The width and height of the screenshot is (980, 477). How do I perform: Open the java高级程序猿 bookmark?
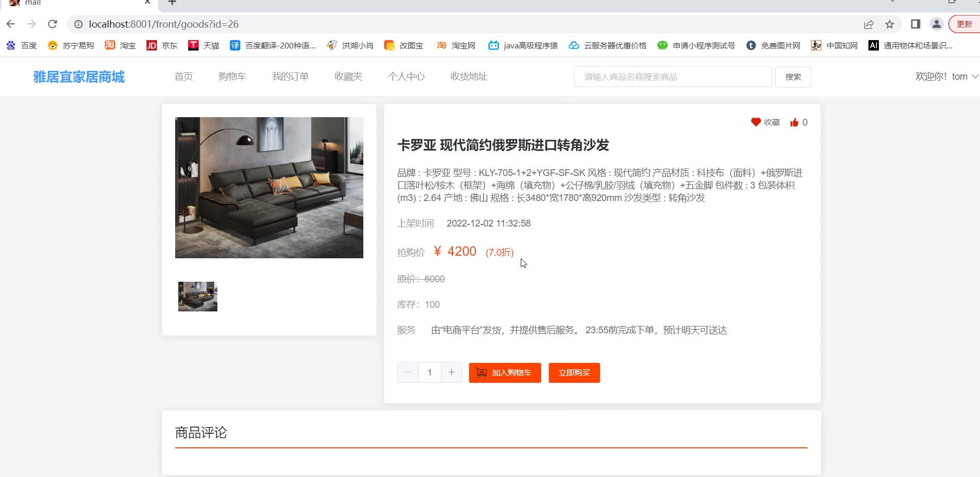pos(523,45)
